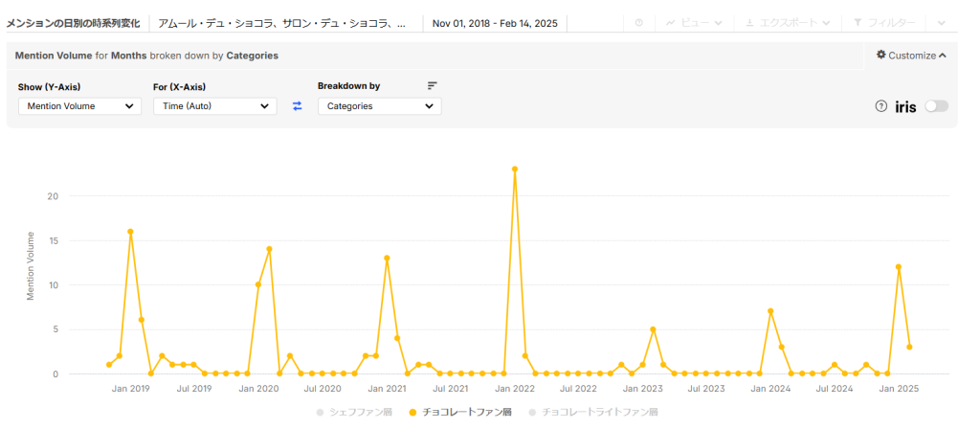Click the date range Nov 01, 2018 - Feb 14, 2025
This screenshot has width=980, height=429.
(495, 23)
